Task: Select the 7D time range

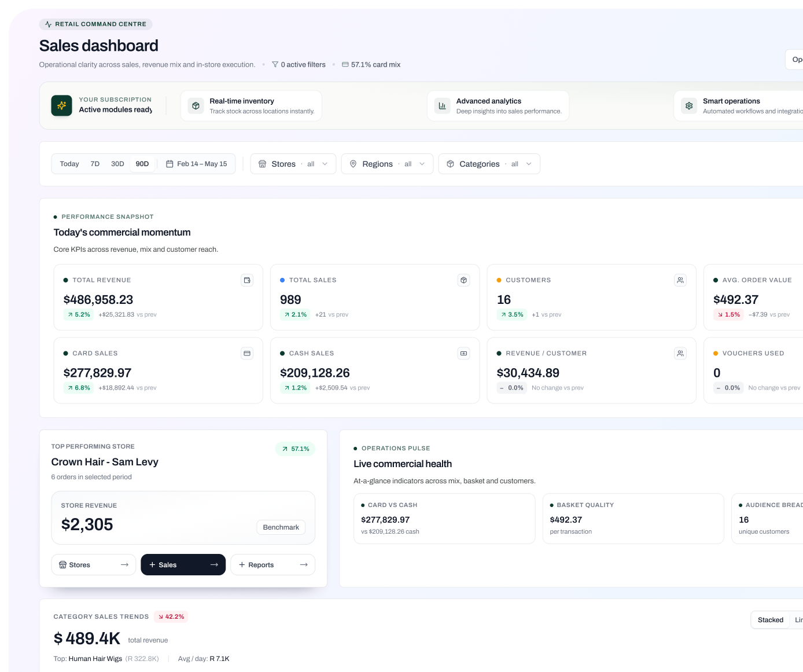Action: coord(95,164)
